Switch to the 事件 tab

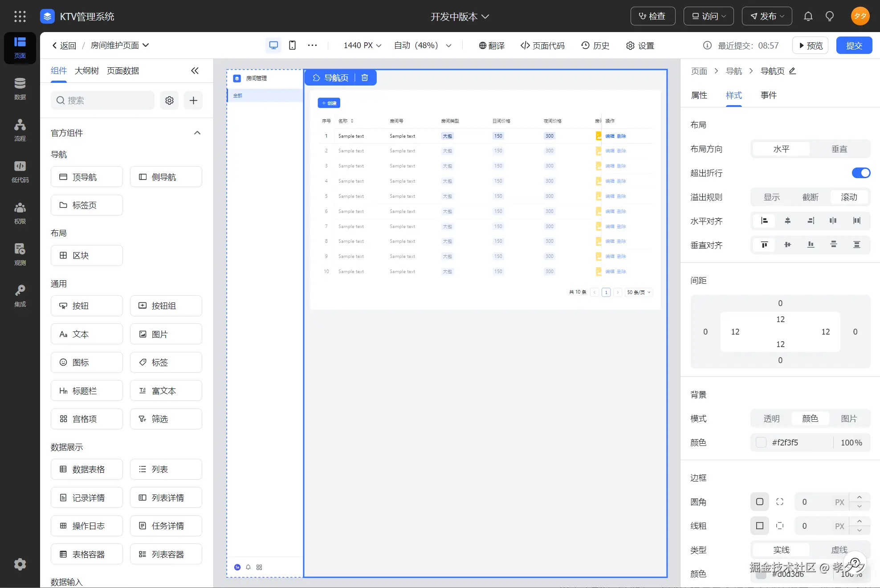tap(768, 95)
